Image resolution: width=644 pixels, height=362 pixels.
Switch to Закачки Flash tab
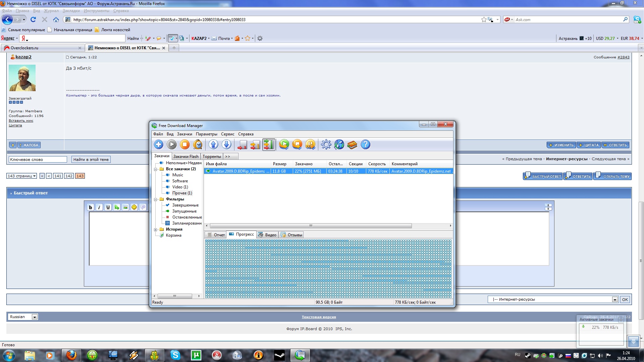(186, 157)
